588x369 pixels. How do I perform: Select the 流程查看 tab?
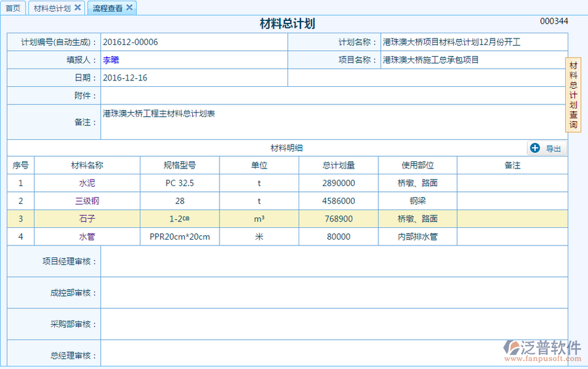(x=108, y=8)
